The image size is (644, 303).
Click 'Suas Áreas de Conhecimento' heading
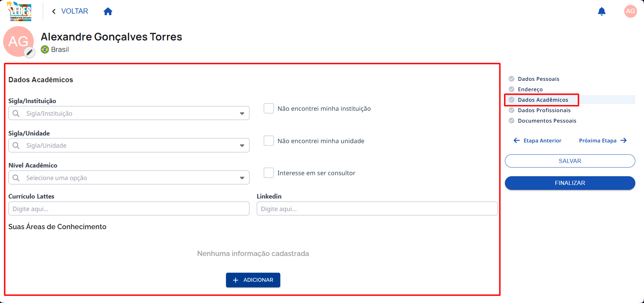[x=57, y=226]
